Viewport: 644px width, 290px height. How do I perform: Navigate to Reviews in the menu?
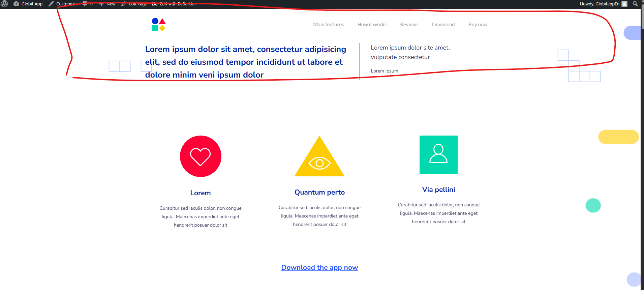pyautogui.click(x=409, y=25)
